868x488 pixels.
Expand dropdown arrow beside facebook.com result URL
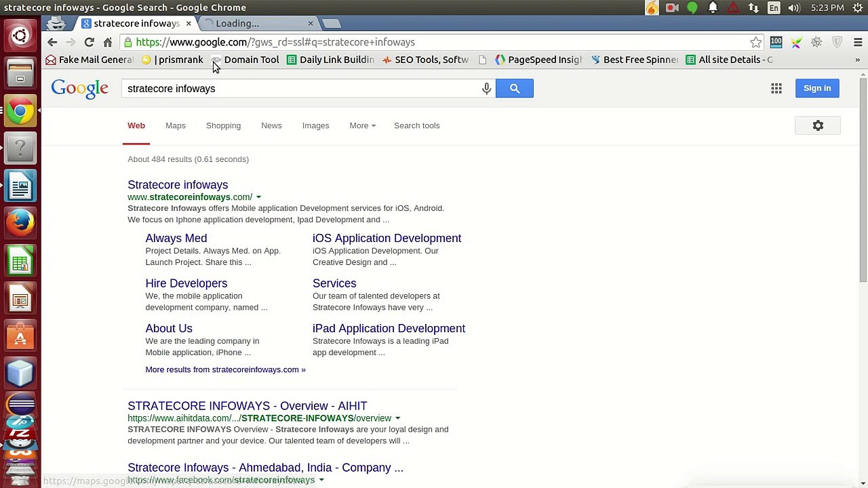click(x=321, y=480)
